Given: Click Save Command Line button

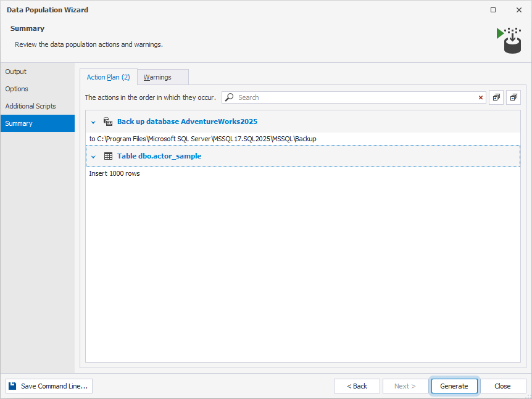Looking at the screenshot, I should click(x=49, y=386).
